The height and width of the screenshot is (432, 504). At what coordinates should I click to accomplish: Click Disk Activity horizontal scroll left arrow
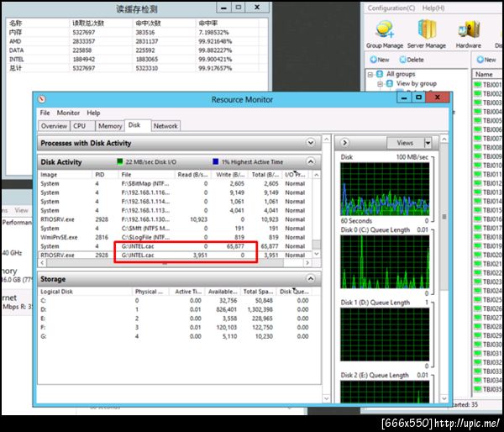click(42, 263)
